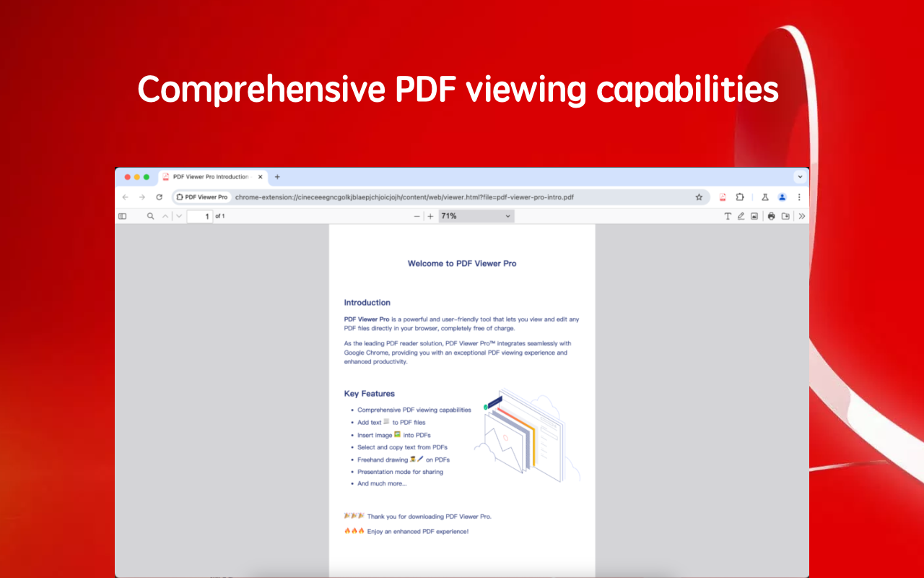Open the Extensions puzzle menu
Image resolution: width=924 pixels, height=578 pixels.
coord(740,197)
